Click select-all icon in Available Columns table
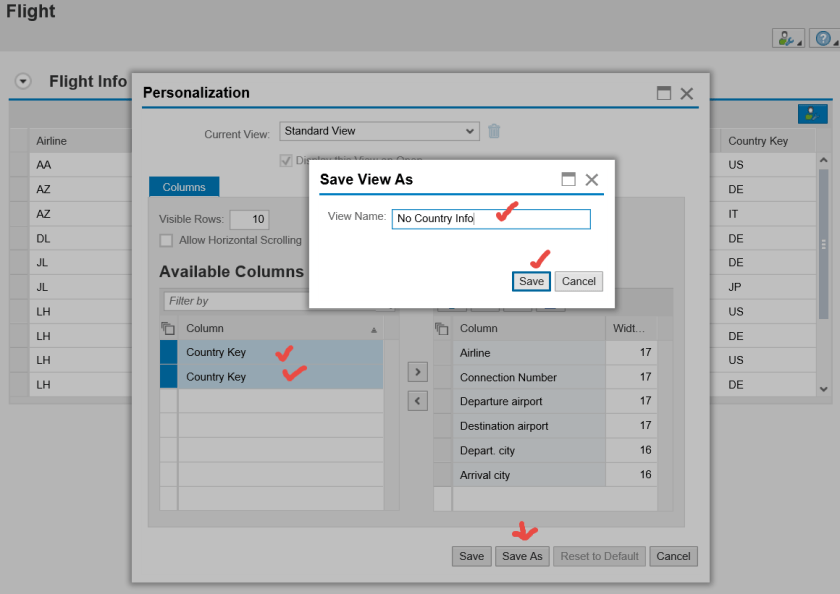The width and height of the screenshot is (840, 594). (x=168, y=328)
